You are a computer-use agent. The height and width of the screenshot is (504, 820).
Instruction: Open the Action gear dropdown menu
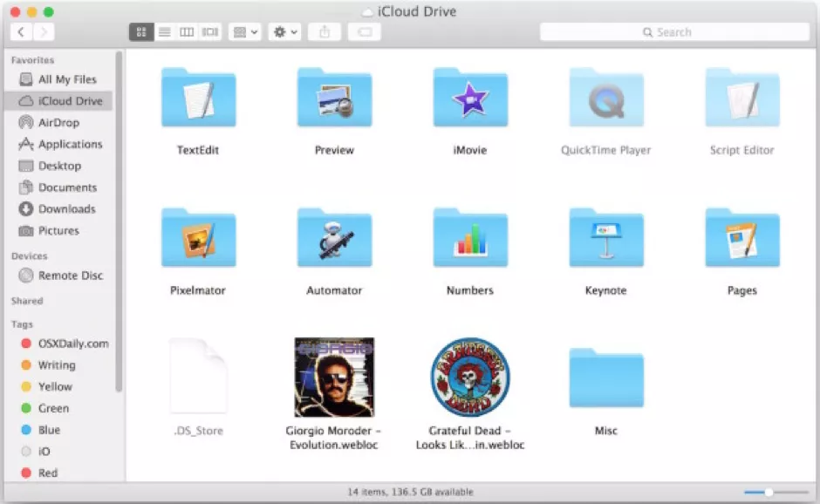[282, 31]
